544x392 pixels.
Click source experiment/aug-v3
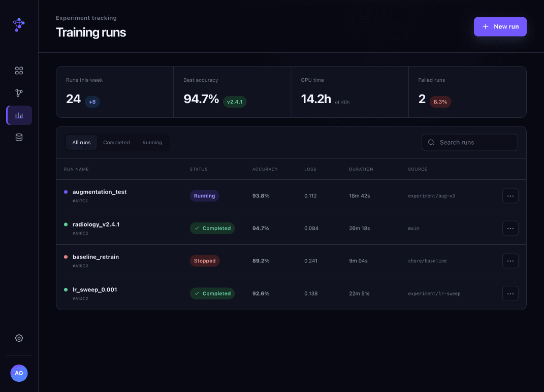(x=431, y=196)
